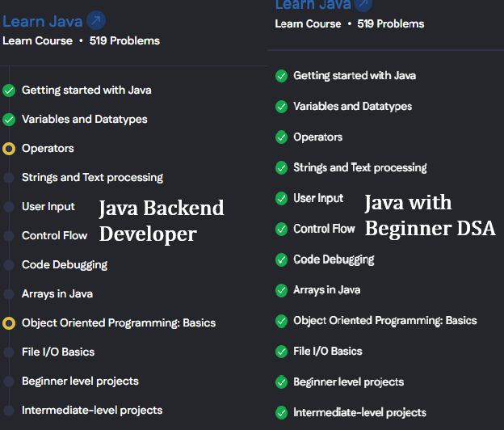Image resolution: width=504 pixels, height=430 pixels.
Task: Click the grey dot beside left Intermediate-level projects
Action: 9,411
